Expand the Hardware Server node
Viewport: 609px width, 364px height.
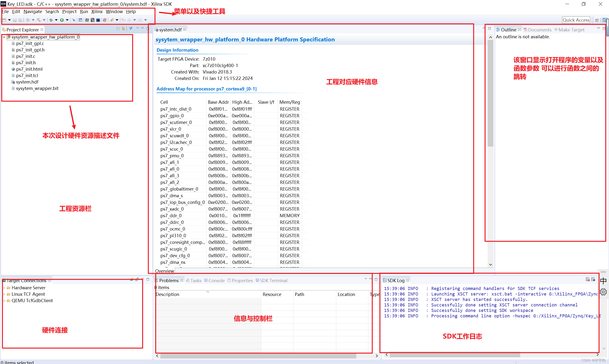(x=4, y=288)
